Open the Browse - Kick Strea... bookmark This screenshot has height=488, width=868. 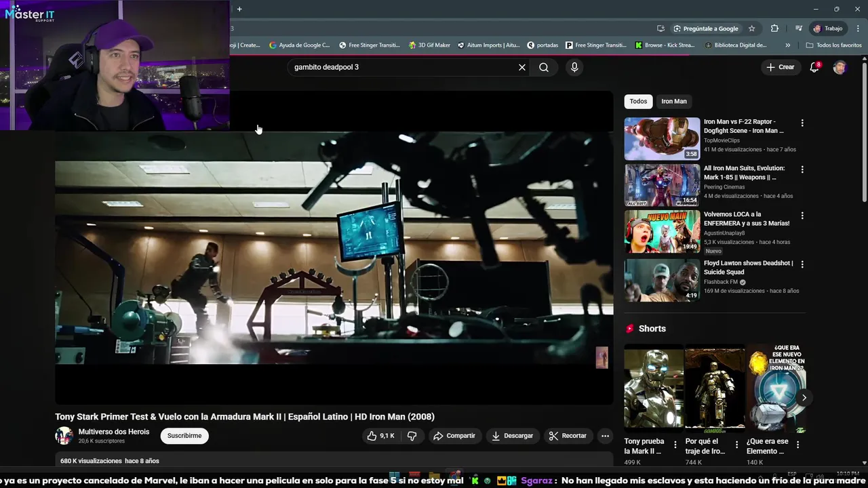tap(665, 45)
